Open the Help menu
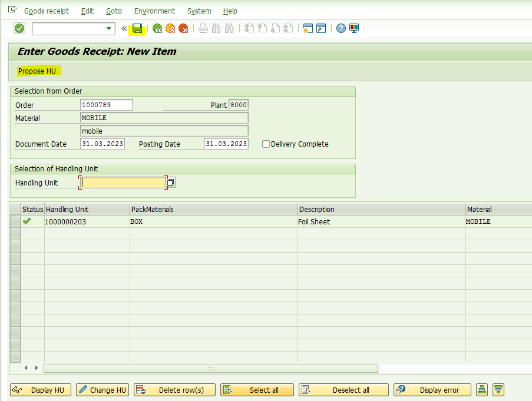This screenshot has width=532, height=401. [x=230, y=11]
